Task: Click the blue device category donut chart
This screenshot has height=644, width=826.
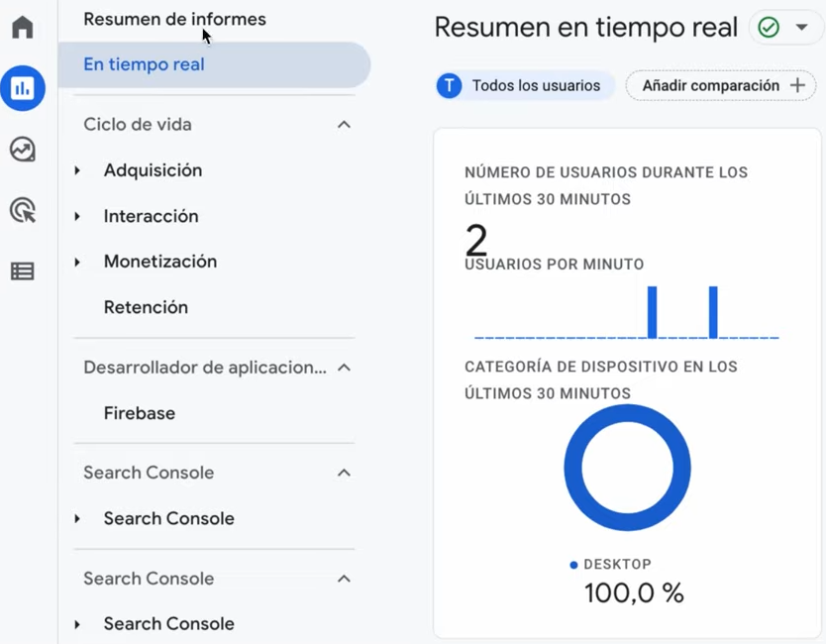Action: (x=627, y=468)
